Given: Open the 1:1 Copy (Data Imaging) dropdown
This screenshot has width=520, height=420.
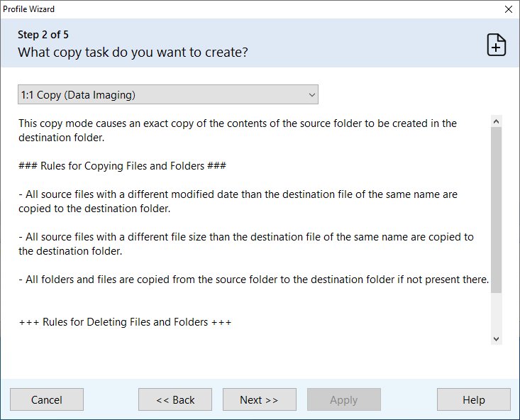Looking at the screenshot, I should (x=167, y=94).
